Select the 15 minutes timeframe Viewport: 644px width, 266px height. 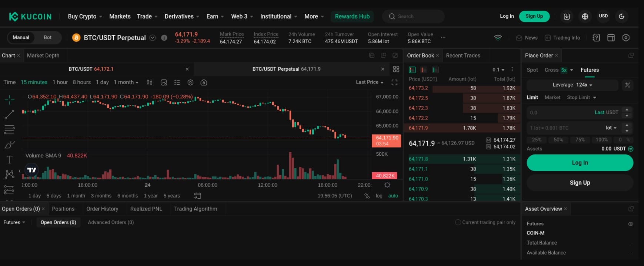pyautogui.click(x=34, y=82)
